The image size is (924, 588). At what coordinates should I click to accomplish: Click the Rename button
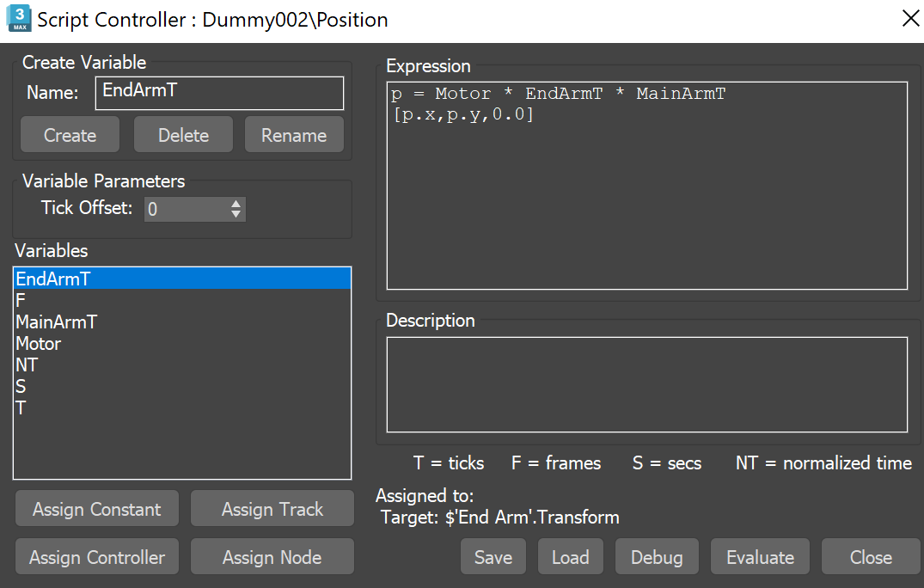tap(294, 134)
